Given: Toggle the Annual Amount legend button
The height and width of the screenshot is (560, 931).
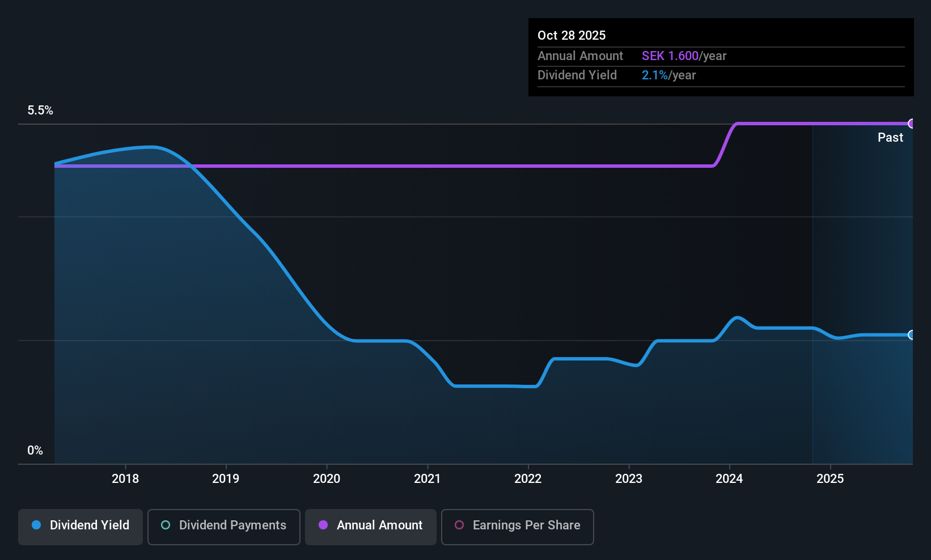Looking at the screenshot, I should tap(370, 527).
